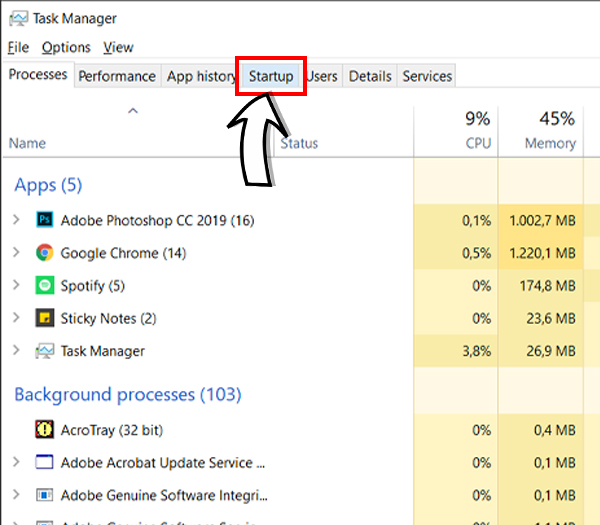Screen dimensions: 600x525
Task: Select the Sticky Notes (2) row label
Action: [108, 318]
